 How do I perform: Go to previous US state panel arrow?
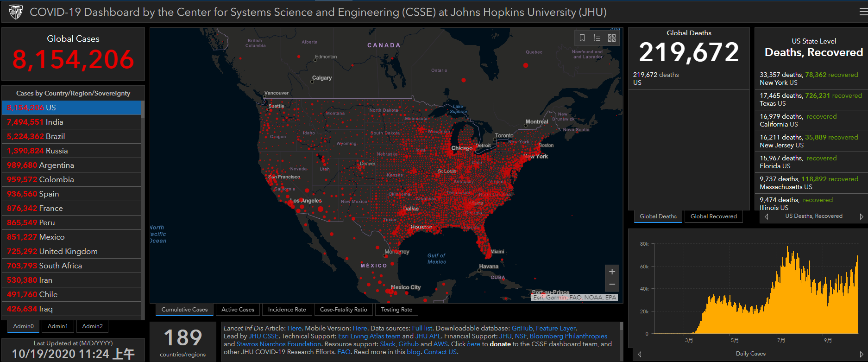[x=767, y=216]
